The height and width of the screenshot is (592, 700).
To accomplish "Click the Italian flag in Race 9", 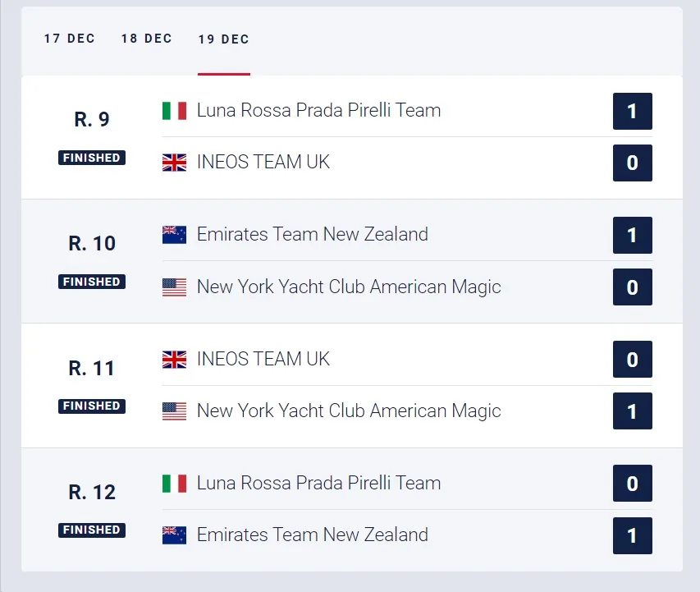I will coord(174,111).
